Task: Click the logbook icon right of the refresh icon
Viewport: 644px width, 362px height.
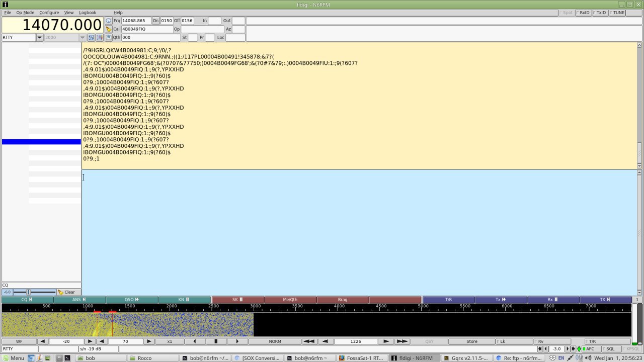Action: coord(100,38)
